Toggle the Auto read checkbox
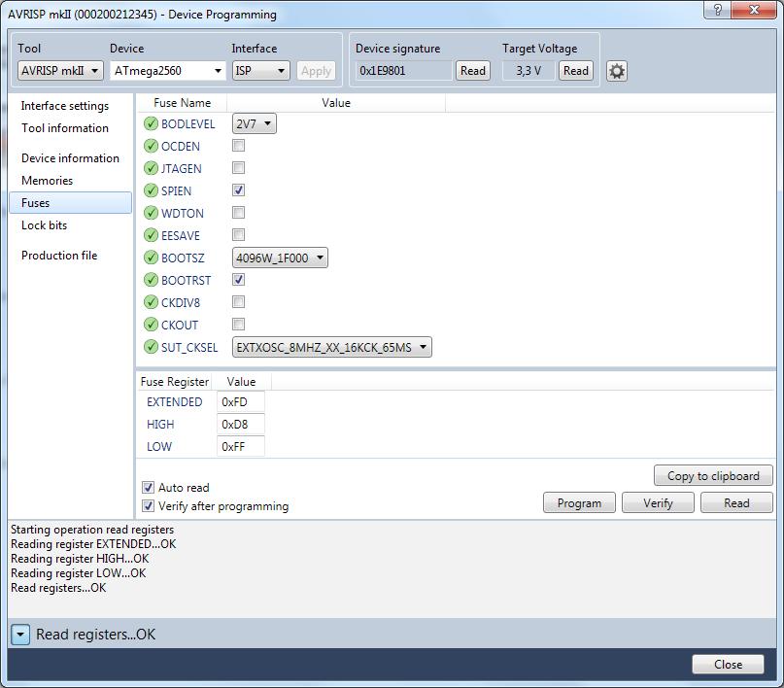Screen dimensions: 784x688 148,488
